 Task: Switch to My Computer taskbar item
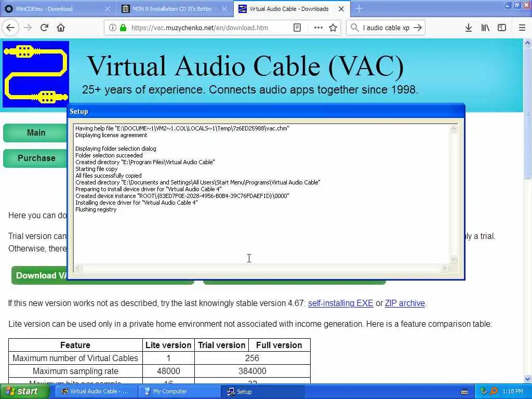(179, 392)
